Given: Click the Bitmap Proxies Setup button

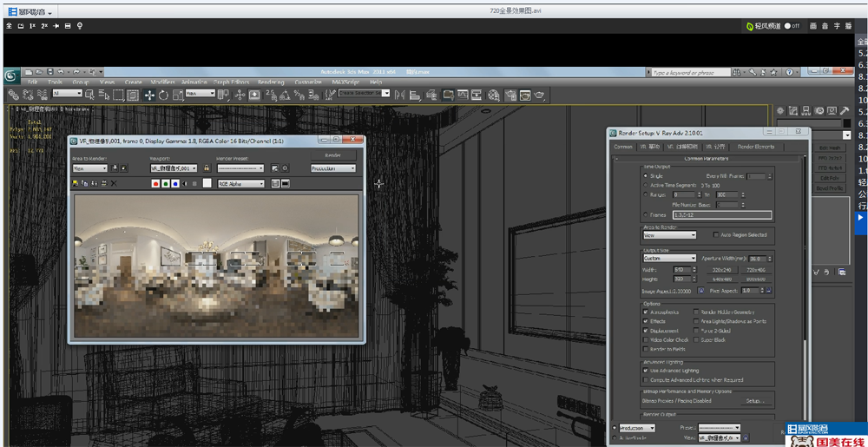Looking at the screenshot, I should [x=755, y=400].
